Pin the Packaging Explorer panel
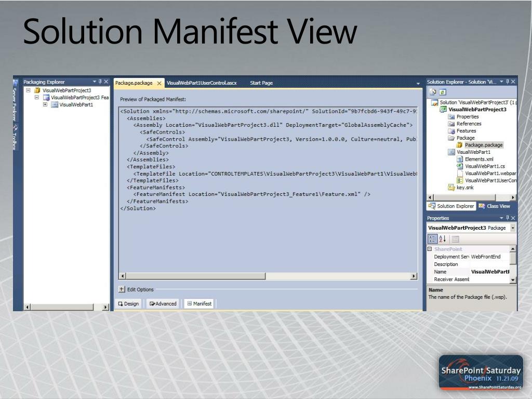 100,82
